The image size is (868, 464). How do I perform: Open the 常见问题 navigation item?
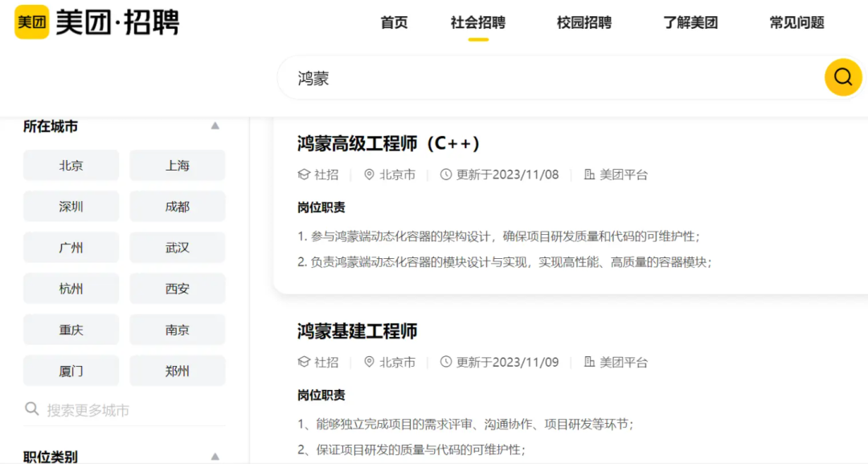click(796, 23)
